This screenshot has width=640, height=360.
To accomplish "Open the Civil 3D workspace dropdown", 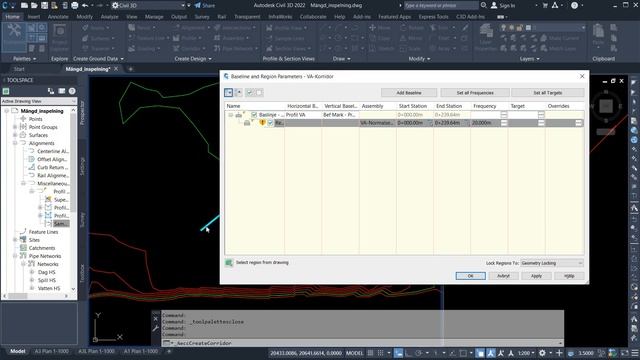I will 148,5.
